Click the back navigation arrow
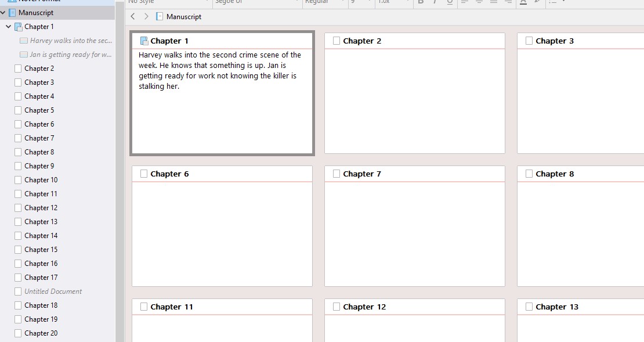 coord(132,17)
